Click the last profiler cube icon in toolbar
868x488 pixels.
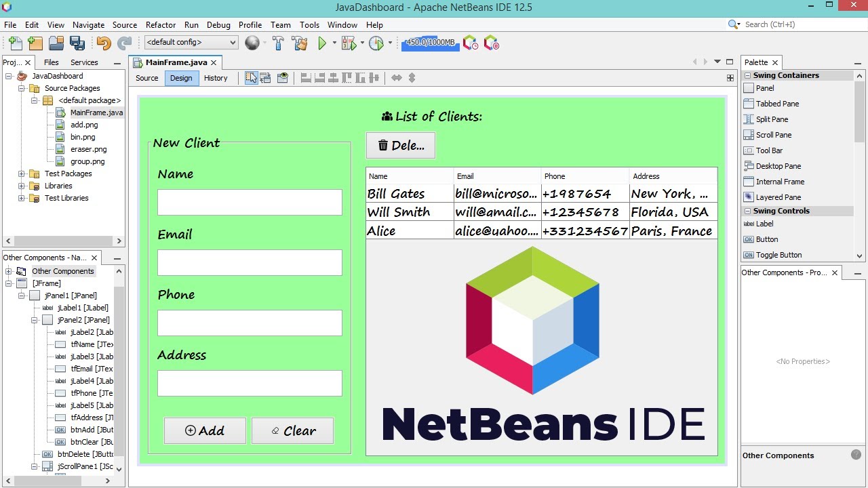[491, 43]
